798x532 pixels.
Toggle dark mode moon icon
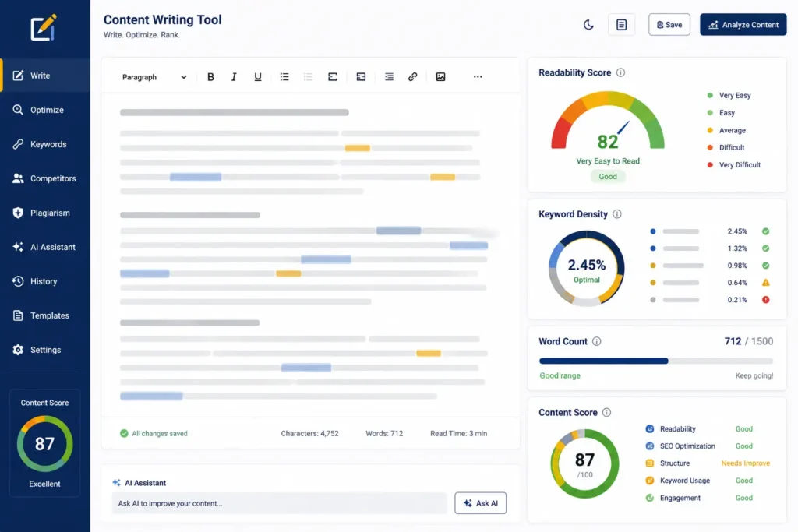pos(588,24)
